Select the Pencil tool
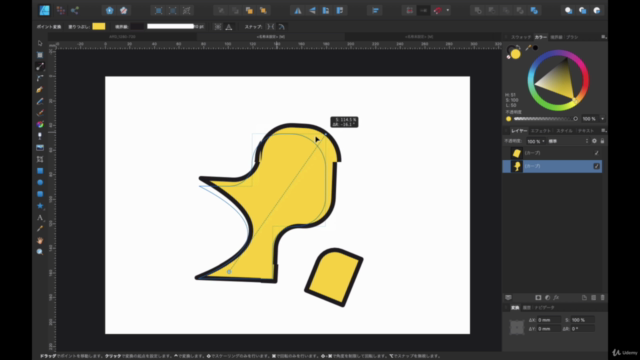The width and height of the screenshot is (640, 360). (40, 101)
